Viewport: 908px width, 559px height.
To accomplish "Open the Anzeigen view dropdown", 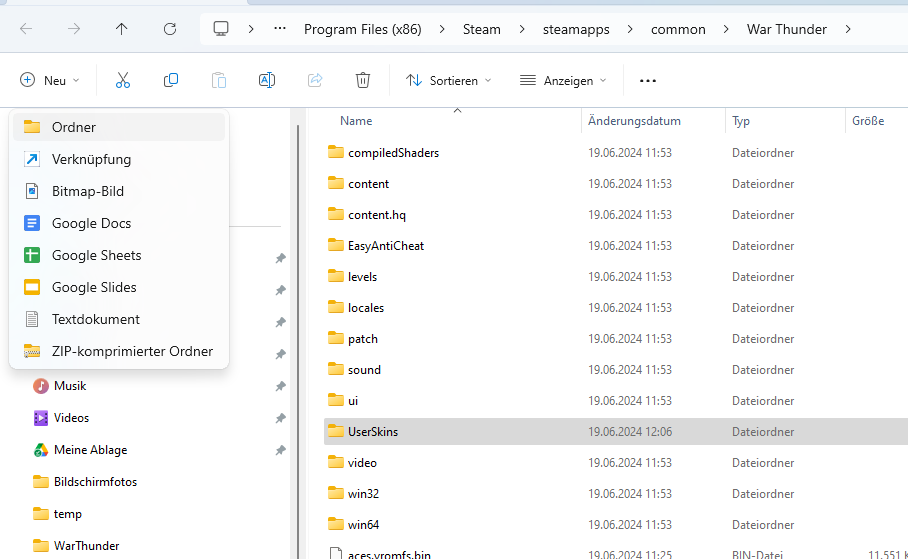I will click(564, 80).
